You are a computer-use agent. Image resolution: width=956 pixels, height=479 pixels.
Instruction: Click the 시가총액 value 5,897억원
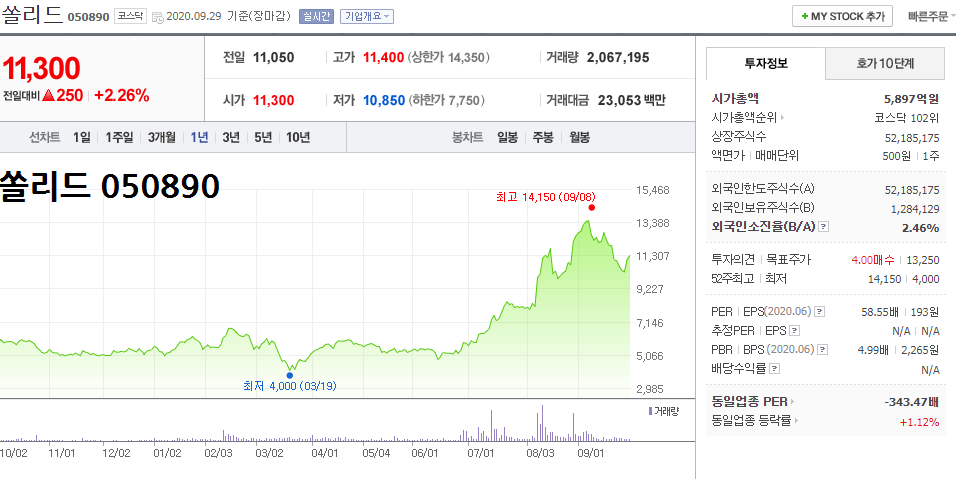click(911, 99)
